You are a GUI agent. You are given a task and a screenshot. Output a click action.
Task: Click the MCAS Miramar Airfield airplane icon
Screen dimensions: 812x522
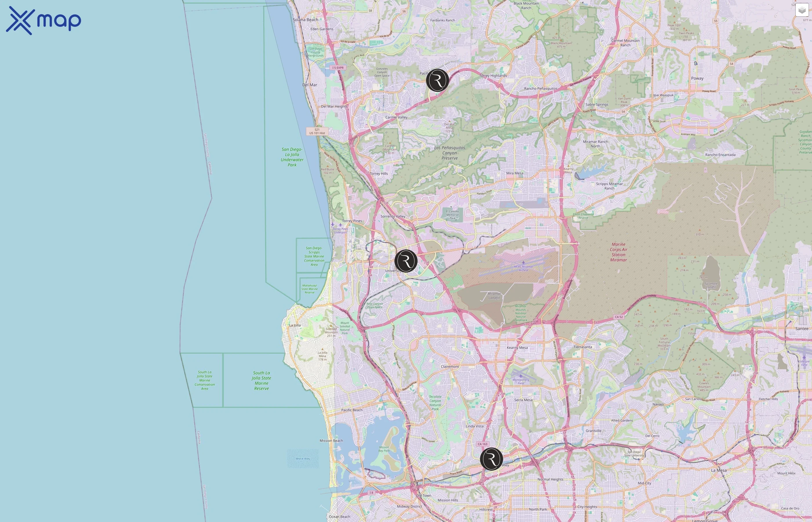point(523,263)
